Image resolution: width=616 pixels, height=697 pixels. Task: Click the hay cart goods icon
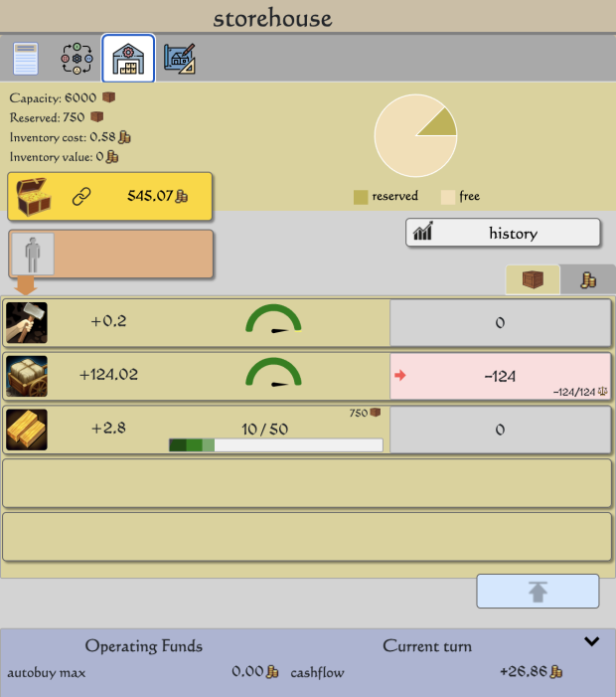coord(27,376)
